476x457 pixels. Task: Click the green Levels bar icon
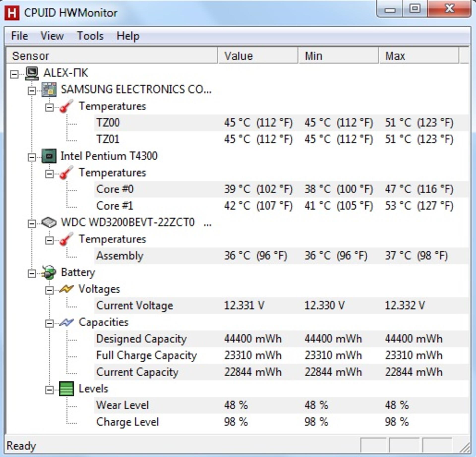tap(66, 389)
